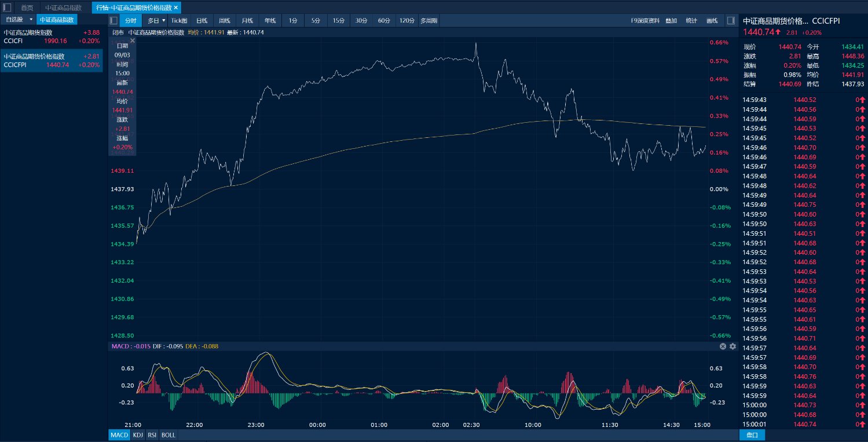868x442 pixels.
Task: Expand the 自选股 dropdown arrow
Action: click(31, 20)
